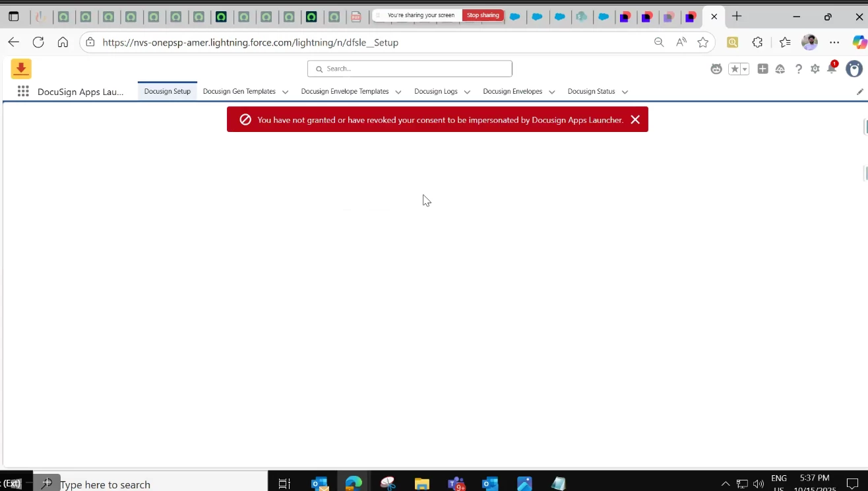This screenshot has height=491, width=868.
Task: Open the Favorites star icon
Action: [735, 69]
